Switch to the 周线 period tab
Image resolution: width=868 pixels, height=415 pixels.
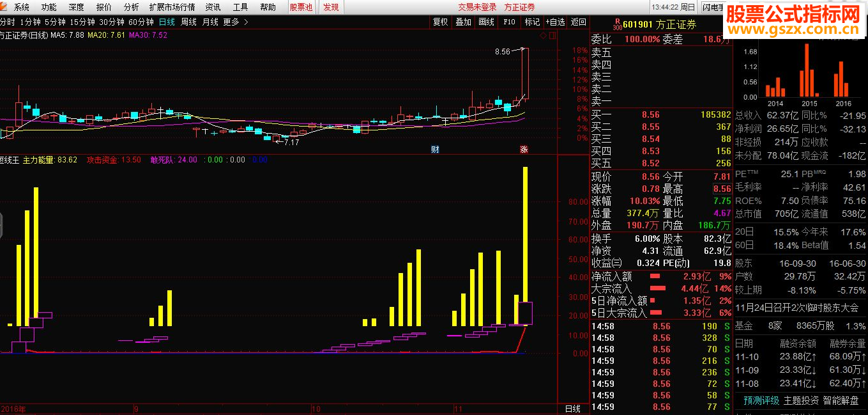[188, 22]
